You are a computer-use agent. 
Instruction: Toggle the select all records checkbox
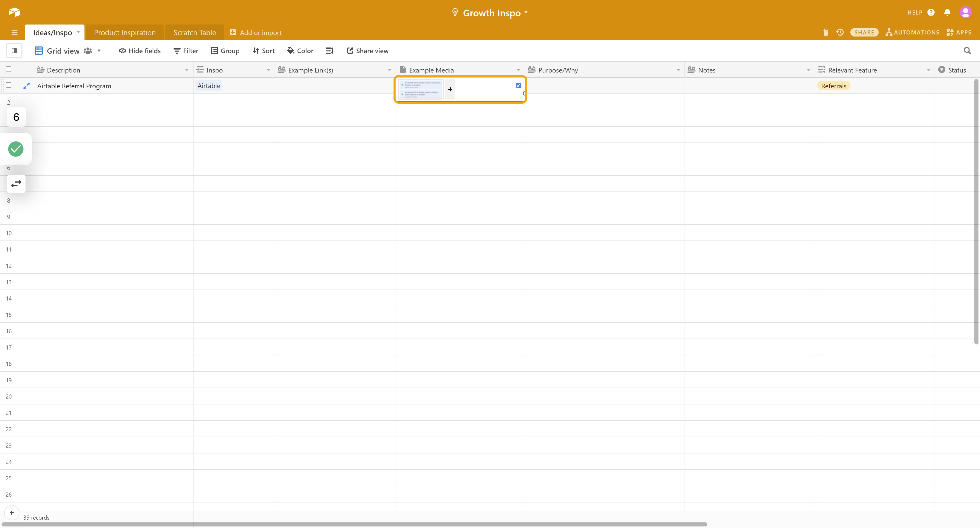click(x=8, y=69)
